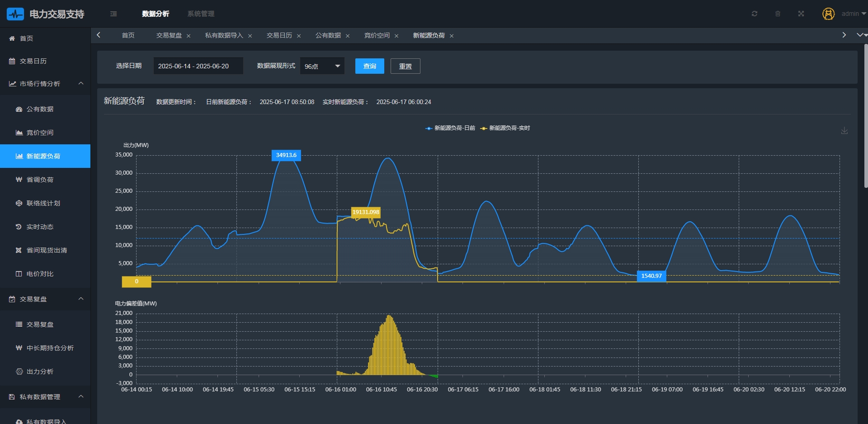Open the tab list dropdown chevron
This screenshot has height=424, width=868.
tap(860, 35)
